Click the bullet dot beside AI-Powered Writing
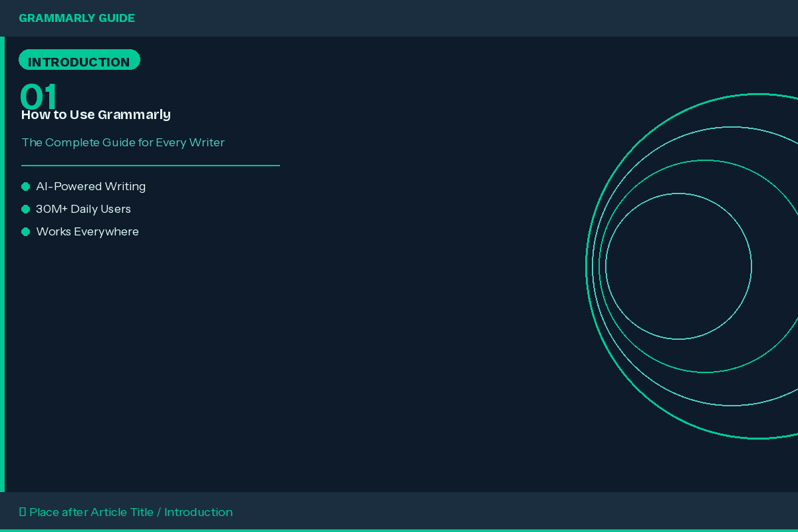 (x=26, y=187)
